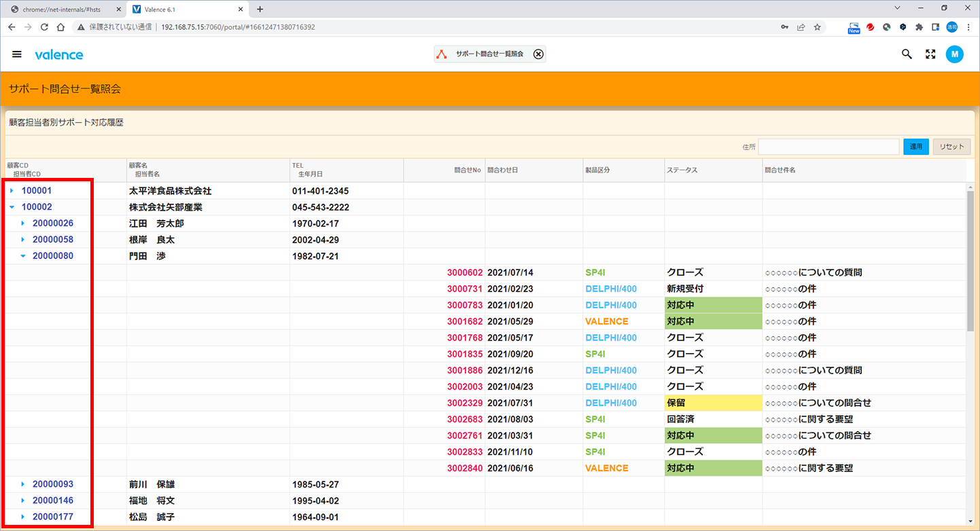Open inquiry number 3000731
Viewport: 980px width, 531px height.
tap(465, 289)
